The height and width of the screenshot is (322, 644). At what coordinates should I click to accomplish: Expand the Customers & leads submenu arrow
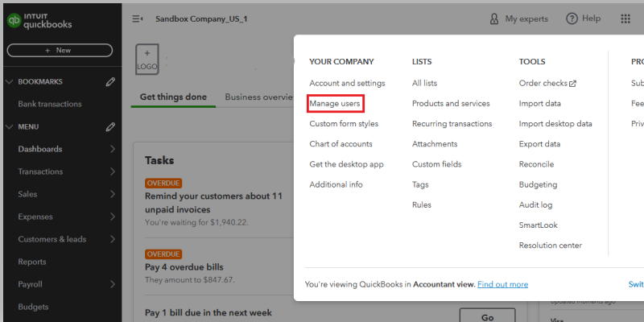113,239
